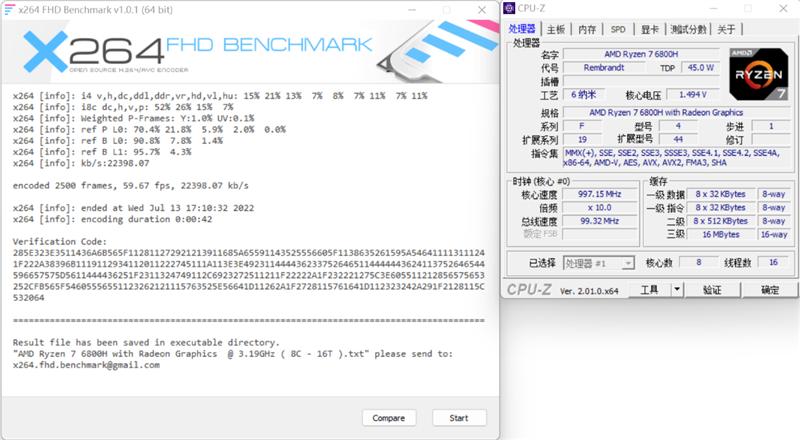Click the bus speed value 99.32 MHz
Screen dimensions: 800x440
pyautogui.click(x=599, y=221)
